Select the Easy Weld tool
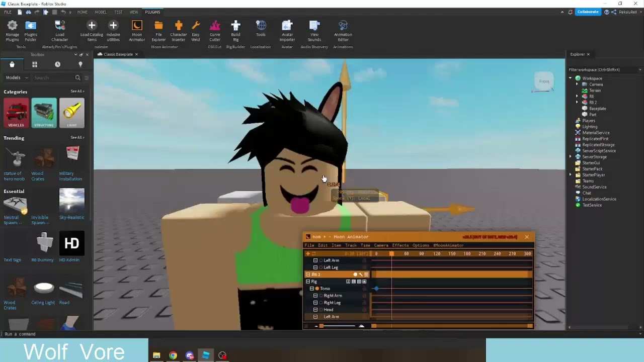The width and height of the screenshot is (644, 362). click(x=196, y=31)
